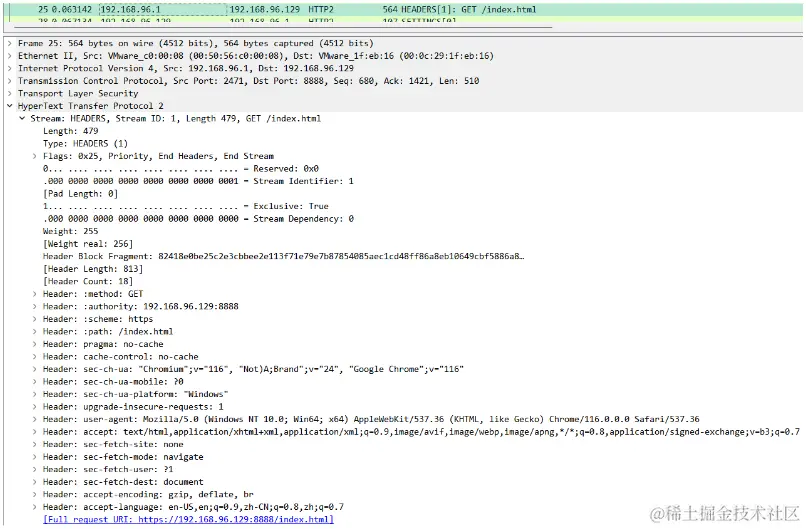806x529 pixels.
Task: Select Header accept: text/html row
Action: [x=422, y=432]
